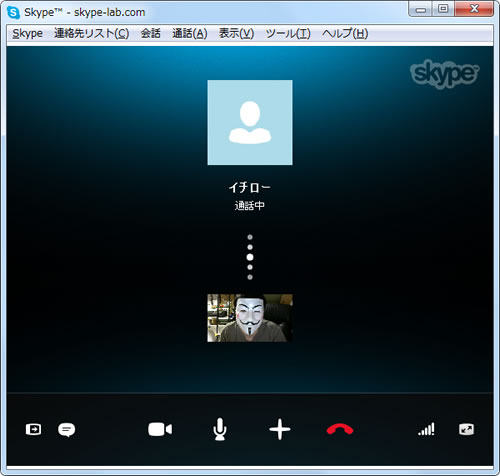Open the ヘルプ(H) menu
The image size is (500, 476).
pos(345,33)
